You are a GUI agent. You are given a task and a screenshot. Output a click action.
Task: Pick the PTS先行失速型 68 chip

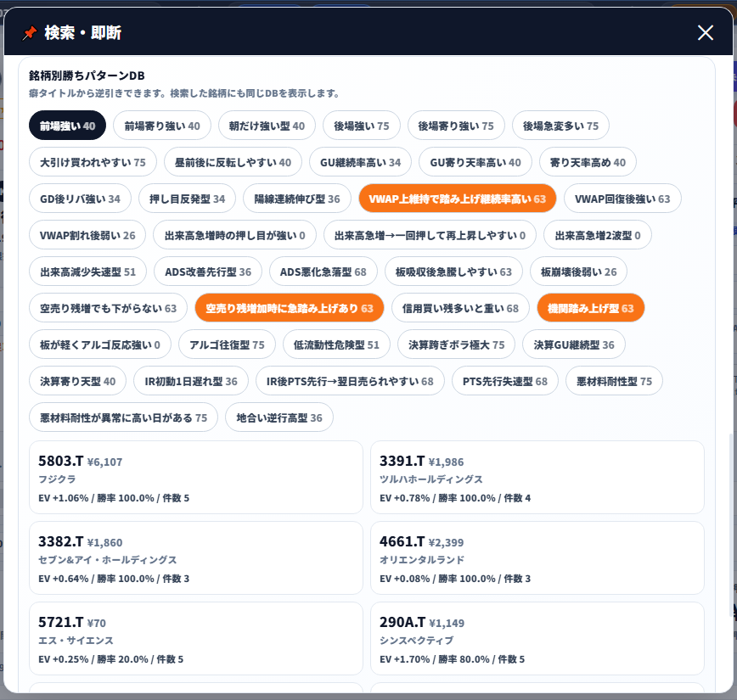pyautogui.click(x=505, y=380)
